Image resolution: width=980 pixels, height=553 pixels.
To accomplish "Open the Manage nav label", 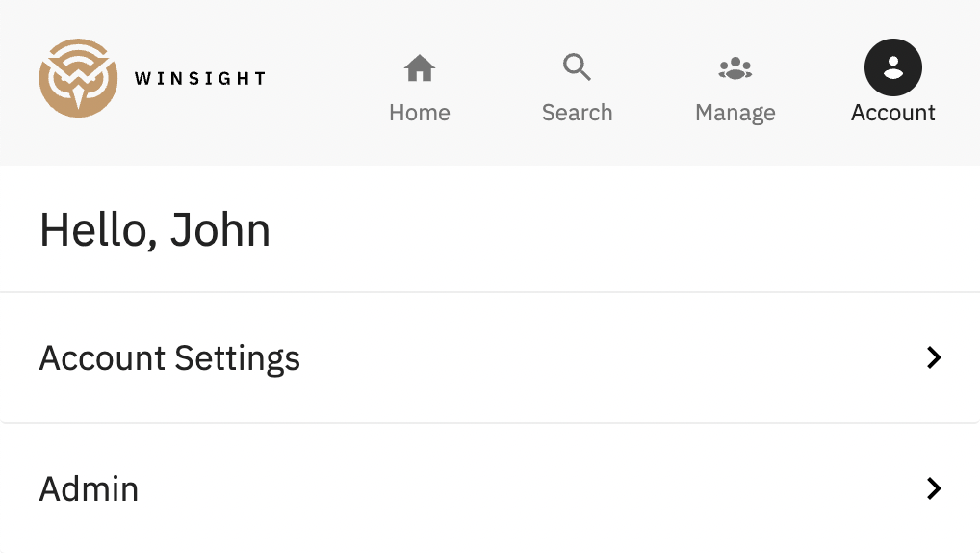I will tap(735, 114).
